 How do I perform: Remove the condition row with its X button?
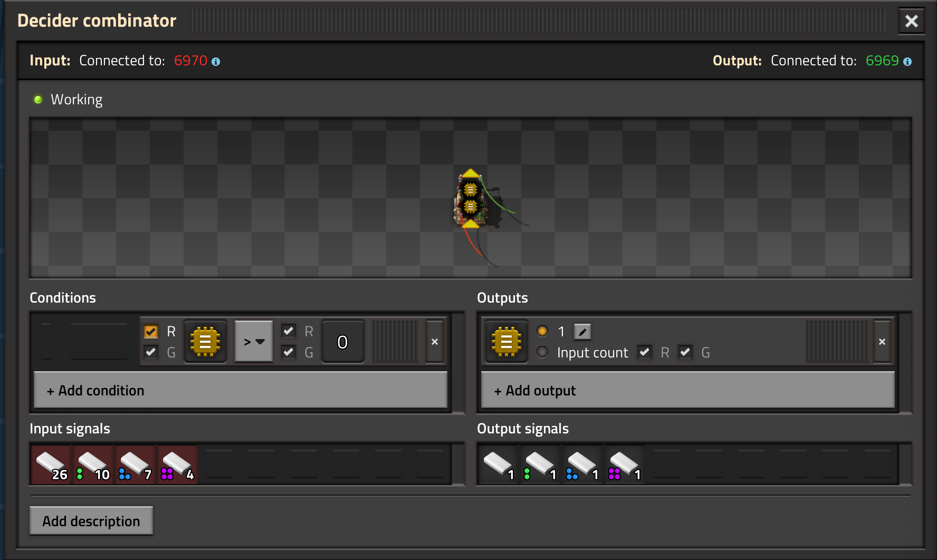tap(435, 342)
